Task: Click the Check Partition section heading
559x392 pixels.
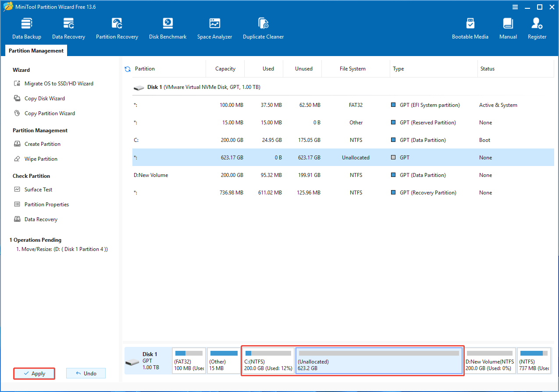Action: pyautogui.click(x=31, y=176)
